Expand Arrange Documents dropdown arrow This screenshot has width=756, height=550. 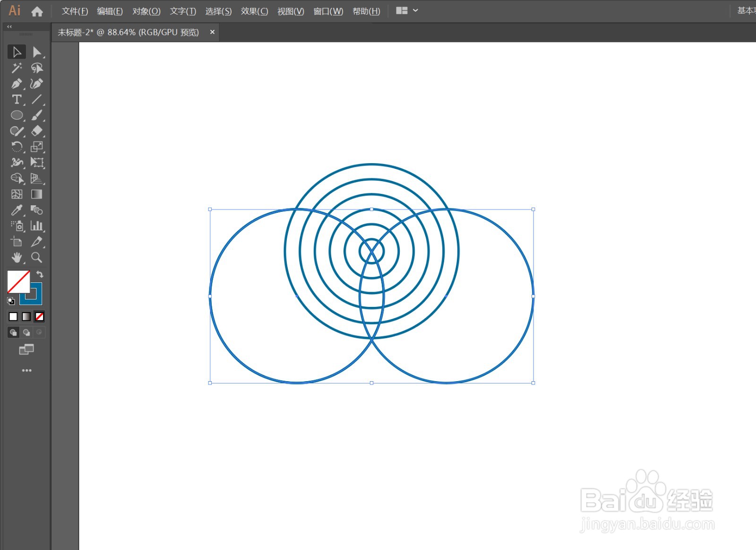click(415, 10)
